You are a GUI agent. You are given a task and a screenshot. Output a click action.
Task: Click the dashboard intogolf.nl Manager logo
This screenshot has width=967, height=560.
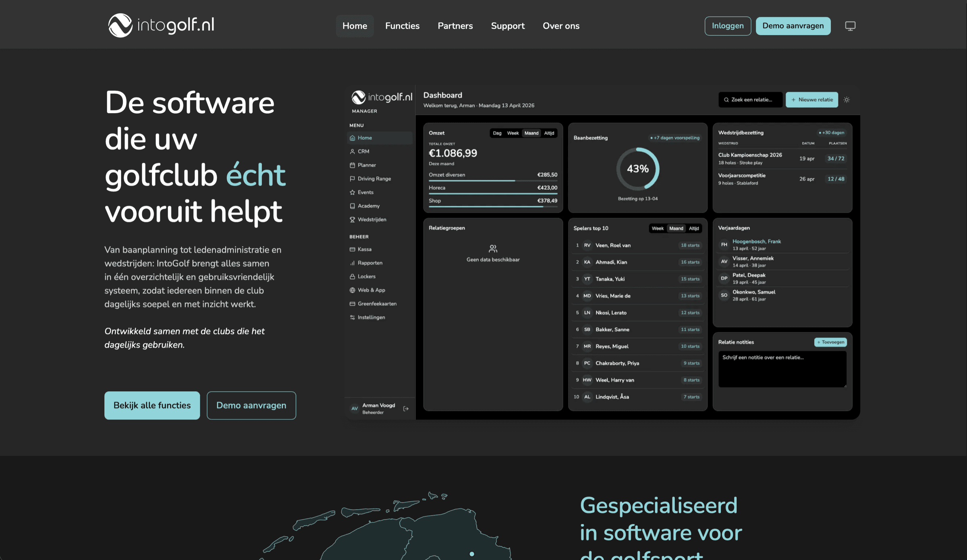coord(382,101)
